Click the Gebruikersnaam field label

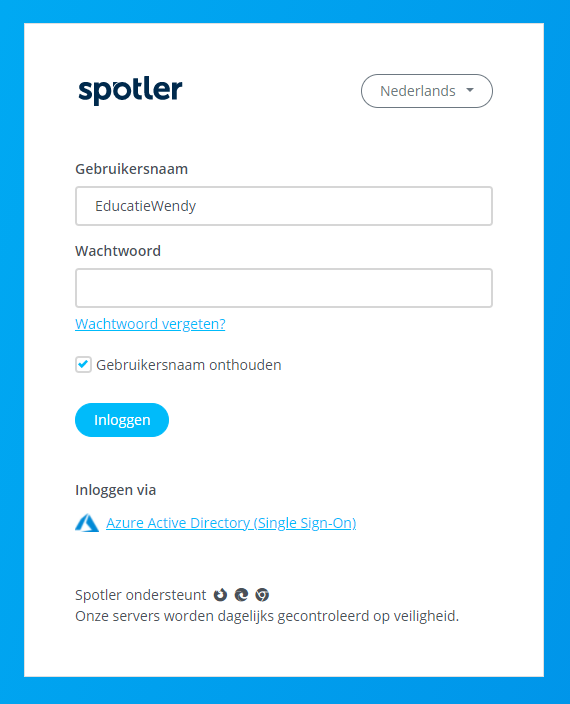coord(132,169)
